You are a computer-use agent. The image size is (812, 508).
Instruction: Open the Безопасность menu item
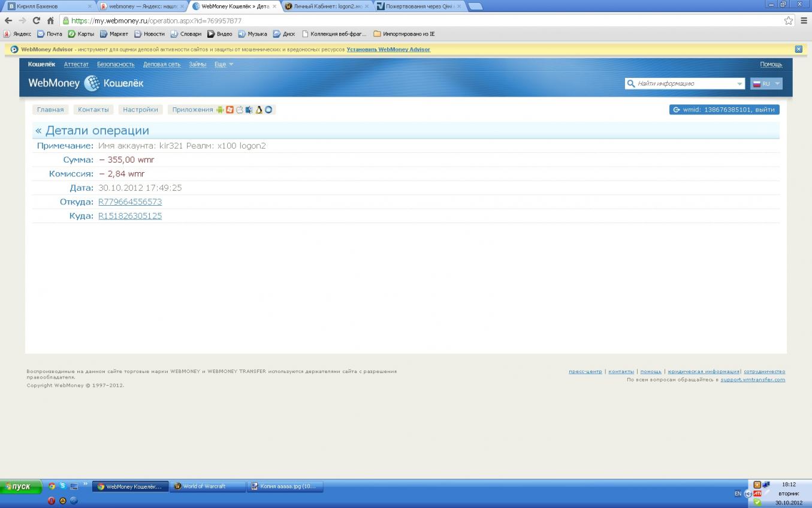point(116,64)
